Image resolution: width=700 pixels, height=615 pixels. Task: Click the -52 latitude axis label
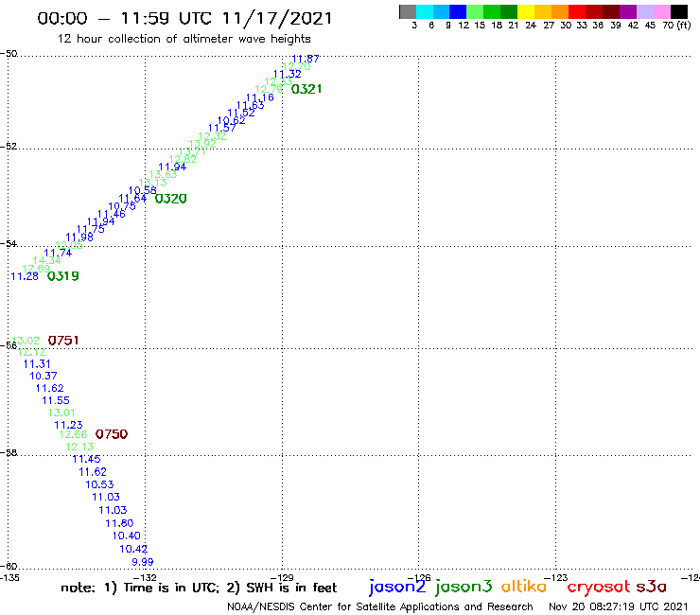9,147
